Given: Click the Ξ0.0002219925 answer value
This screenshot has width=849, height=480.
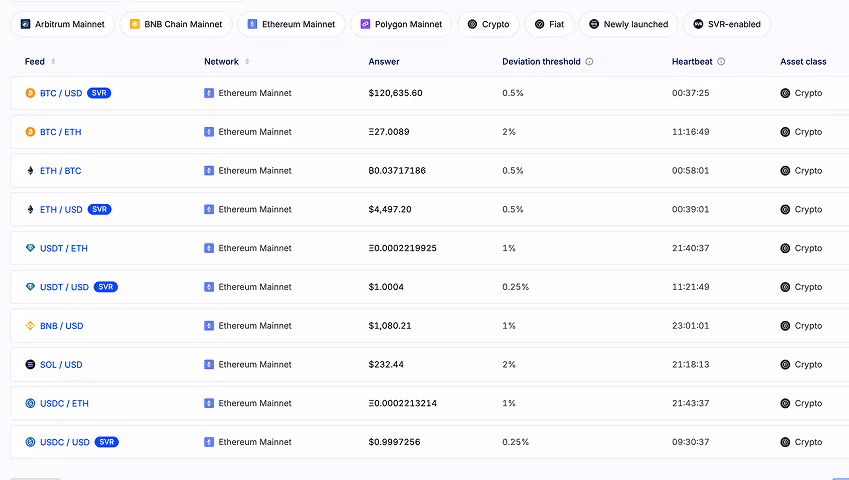Looking at the screenshot, I should 402,248.
